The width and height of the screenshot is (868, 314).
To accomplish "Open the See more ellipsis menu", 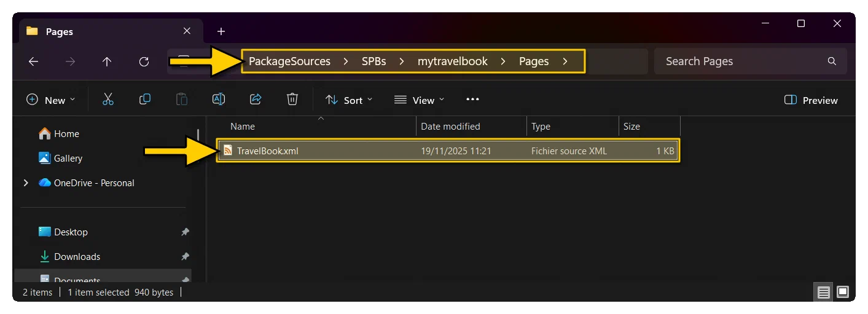I will (472, 100).
